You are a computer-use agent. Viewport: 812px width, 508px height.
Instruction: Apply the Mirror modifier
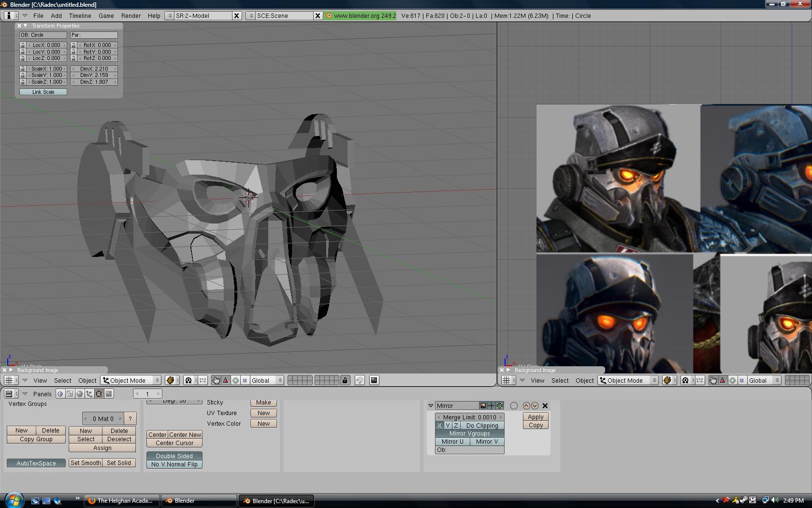(x=536, y=417)
